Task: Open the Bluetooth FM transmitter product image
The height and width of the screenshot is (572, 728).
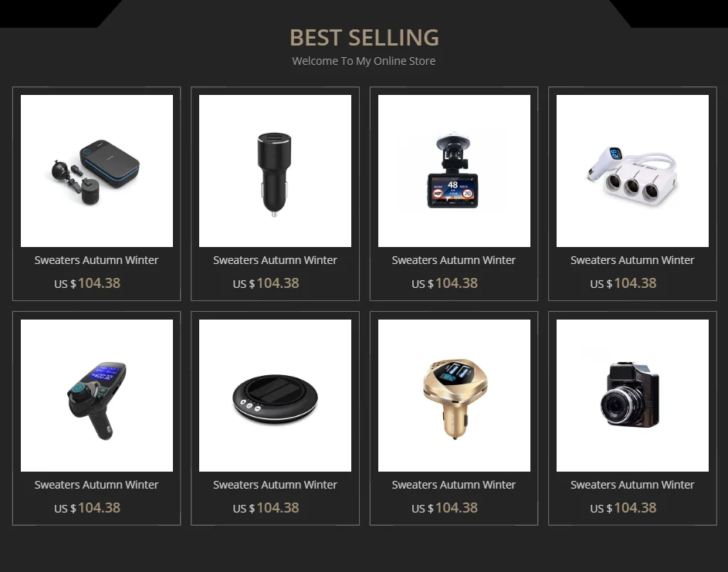Action: [x=97, y=395]
